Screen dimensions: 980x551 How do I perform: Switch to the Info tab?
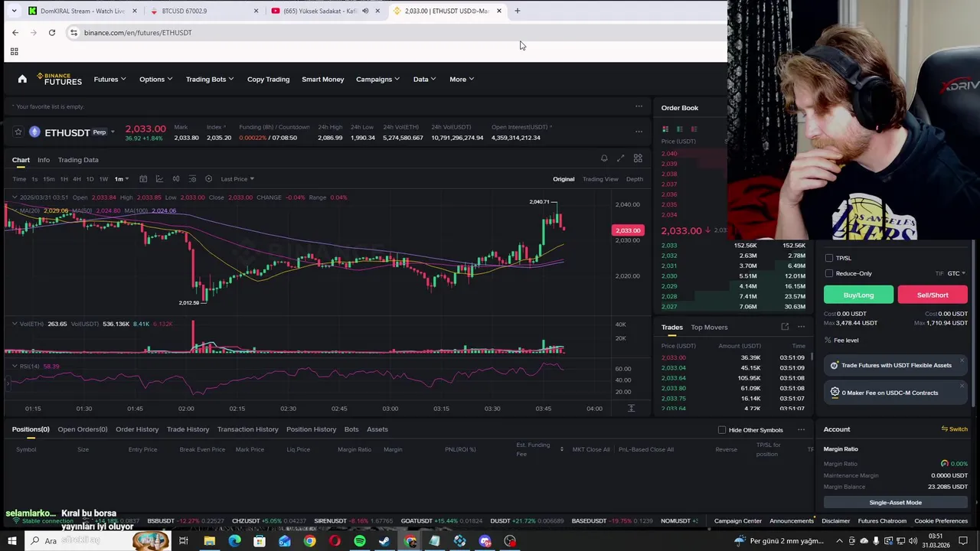[44, 160]
